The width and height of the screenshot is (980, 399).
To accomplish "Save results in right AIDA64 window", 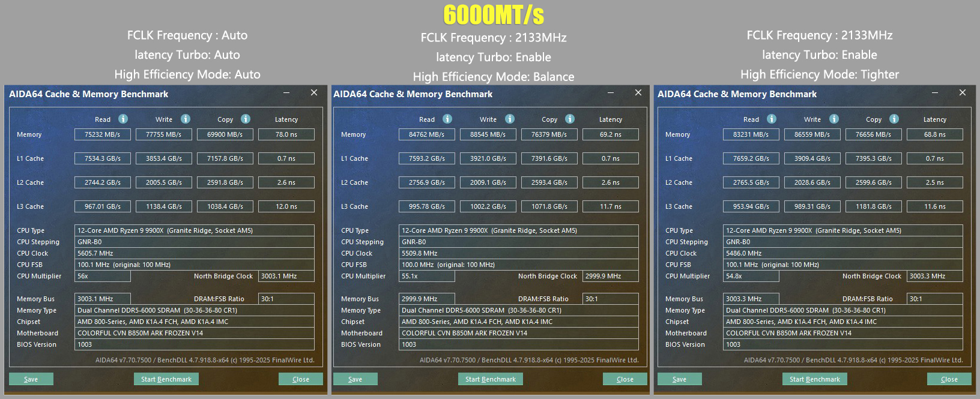I will pos(680,379).
